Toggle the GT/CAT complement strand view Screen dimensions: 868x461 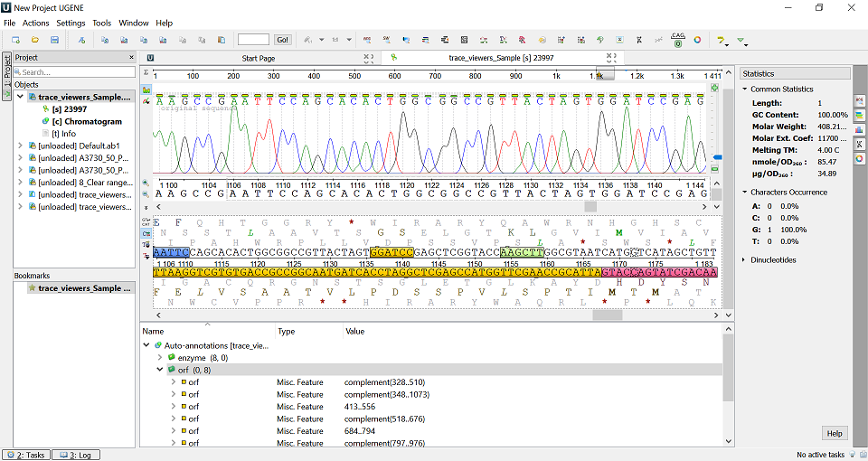pyautogui.click(x=146, y=222)
